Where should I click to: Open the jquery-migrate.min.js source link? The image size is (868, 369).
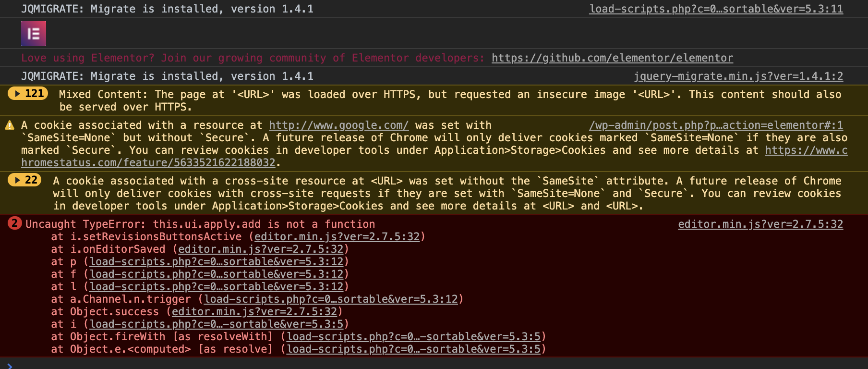pyautogui.click(x=739, y=76)
